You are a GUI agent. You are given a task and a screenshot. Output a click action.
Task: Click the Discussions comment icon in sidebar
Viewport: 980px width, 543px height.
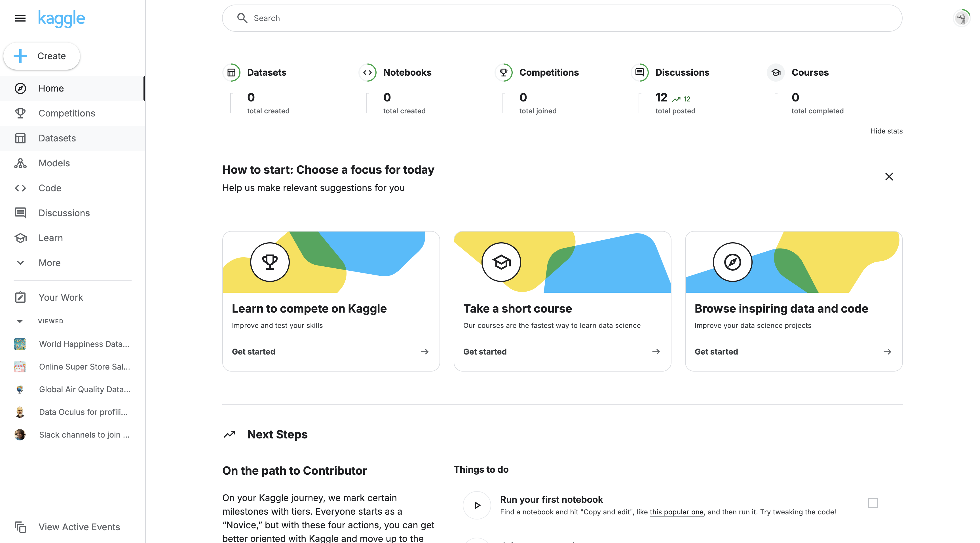pos(20,213)
